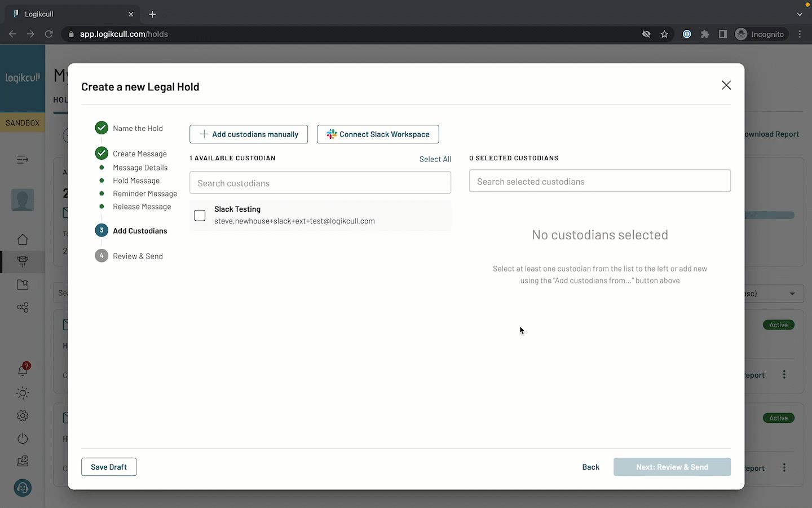Go to Reminder Message sub-step
Image resolution: width=812 pixels, height=508 pixels.
(x=145, y=194)
